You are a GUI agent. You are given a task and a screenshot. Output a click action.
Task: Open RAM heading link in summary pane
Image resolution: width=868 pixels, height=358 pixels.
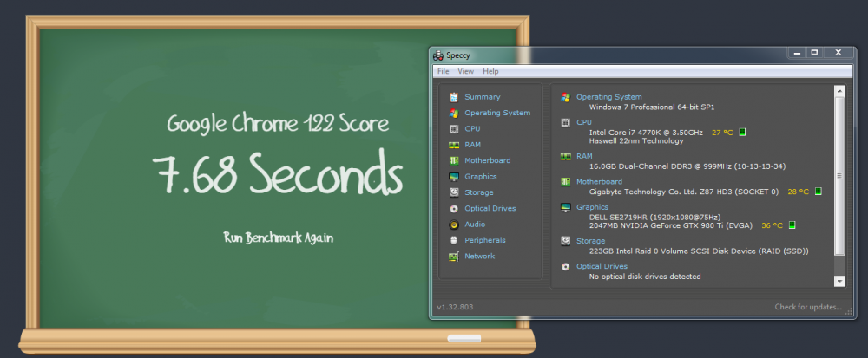click(x=584, y=156)
